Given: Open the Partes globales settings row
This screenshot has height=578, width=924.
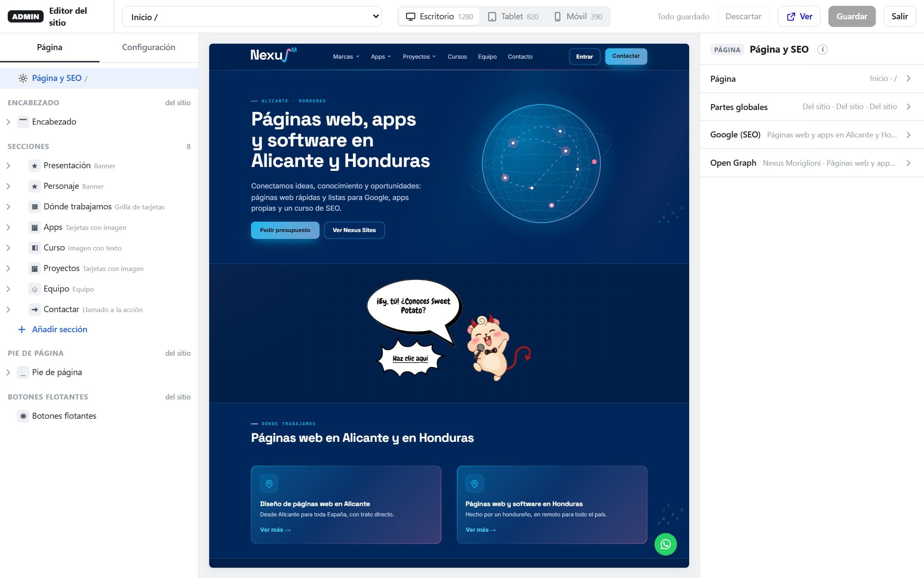Looking at the screenshot, I should click(x=811, y=107).
